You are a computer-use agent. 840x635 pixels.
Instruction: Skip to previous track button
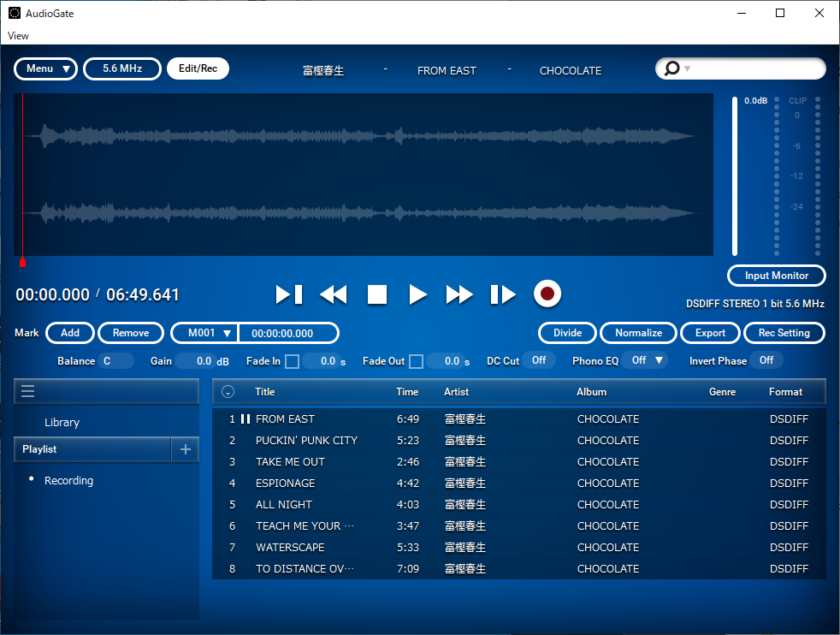coord(289,294)
